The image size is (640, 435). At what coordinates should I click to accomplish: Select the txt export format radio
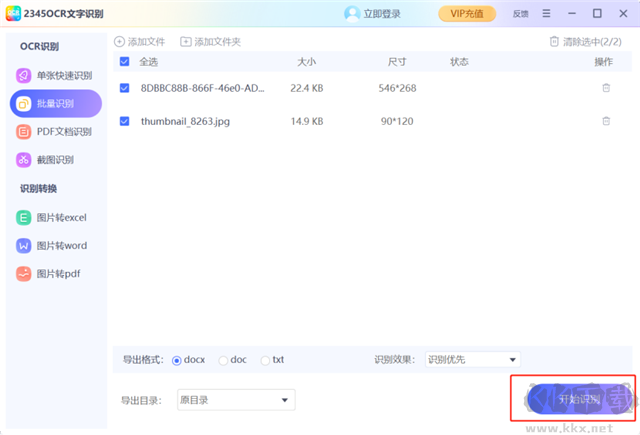point(265,361)
